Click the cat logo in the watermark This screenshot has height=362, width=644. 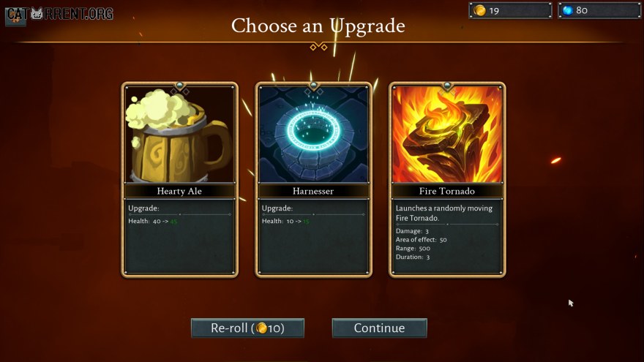[x=37, y=14]
